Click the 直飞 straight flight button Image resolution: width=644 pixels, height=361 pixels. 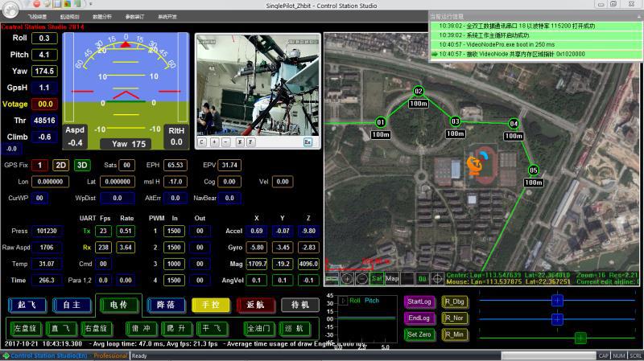click(61, 328)
